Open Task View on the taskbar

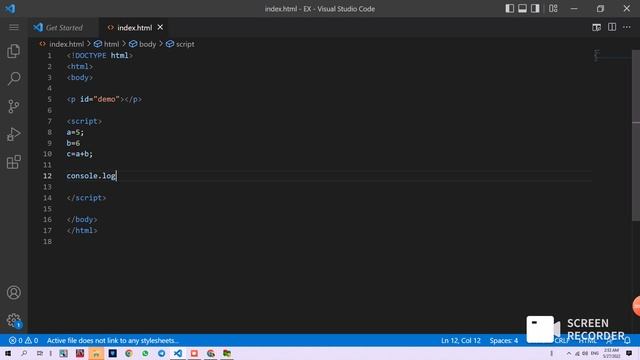40,353
